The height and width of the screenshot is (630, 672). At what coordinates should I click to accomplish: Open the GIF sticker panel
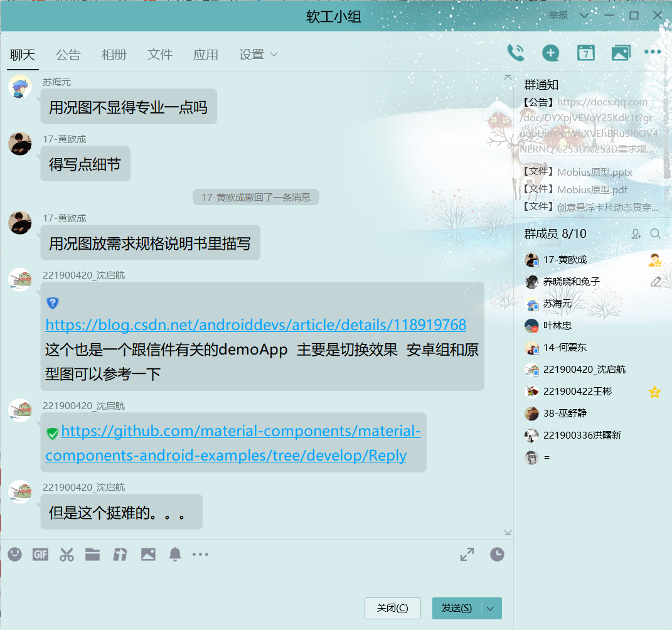(x=41, y=555)
